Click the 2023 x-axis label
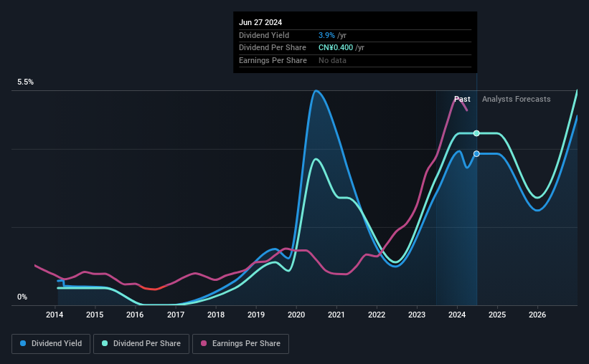 pyautogui.click(x=417, y=315)
